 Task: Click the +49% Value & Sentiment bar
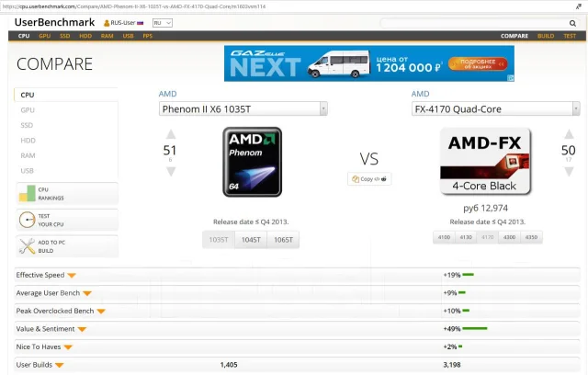point(475,328)
